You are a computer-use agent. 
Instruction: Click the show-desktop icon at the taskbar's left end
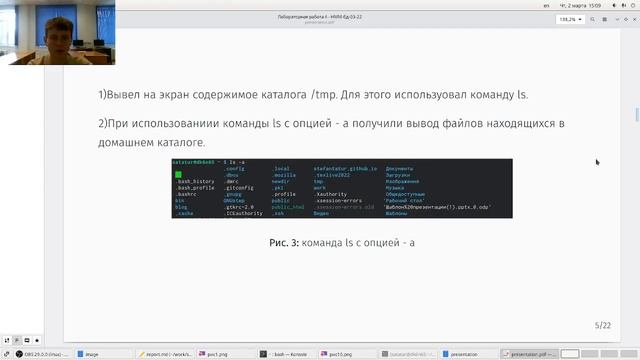(6, 354)
